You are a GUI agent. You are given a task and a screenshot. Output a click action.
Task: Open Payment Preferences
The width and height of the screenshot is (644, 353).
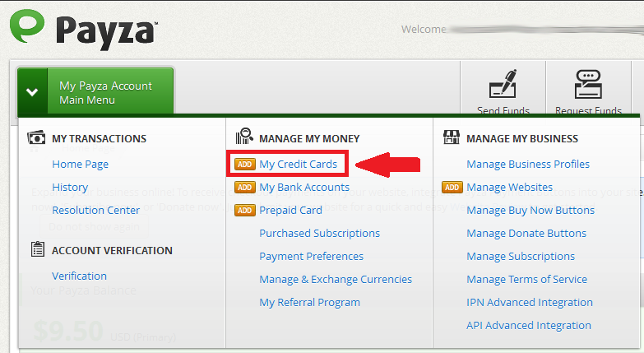coord(312,257)
